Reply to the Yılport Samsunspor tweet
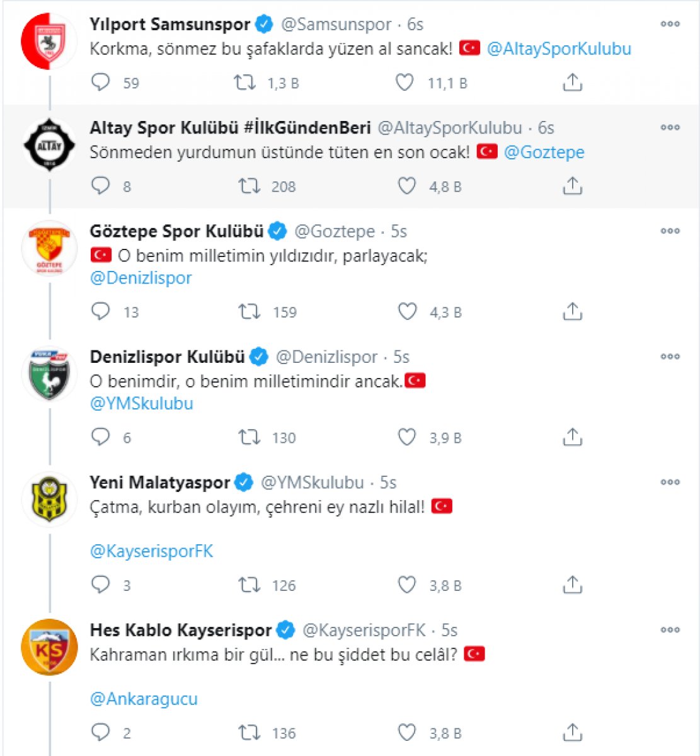 [x=101, y=83]
